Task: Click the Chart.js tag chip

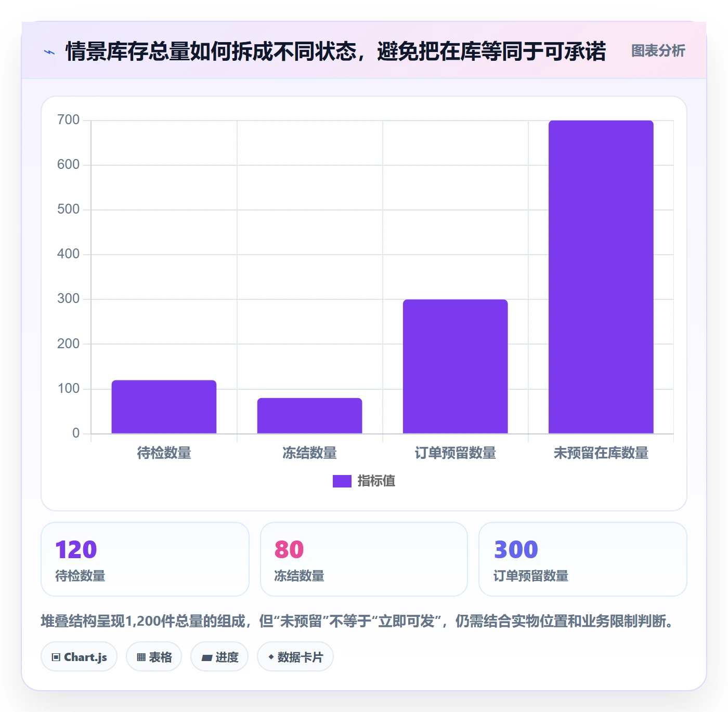Action: point(79,657)
